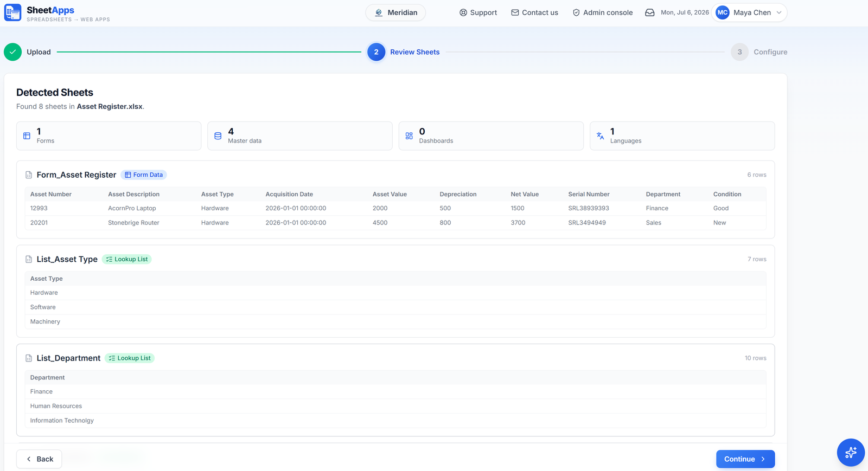Image resolution: width=868 pixels, height=471 pixels.
Task: Open the AI assistant sparkle button
Action: [851, 452]
